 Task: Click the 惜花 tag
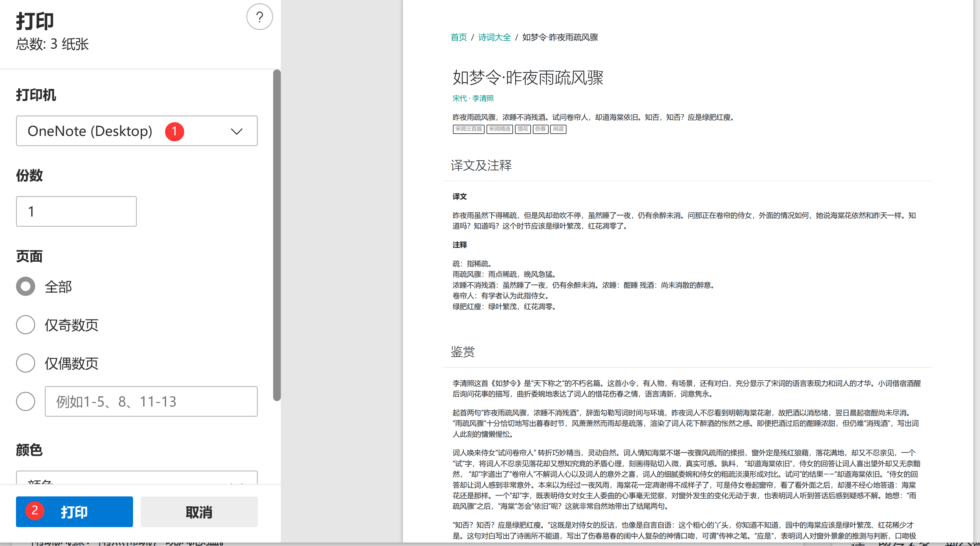[x=522, y=129]
